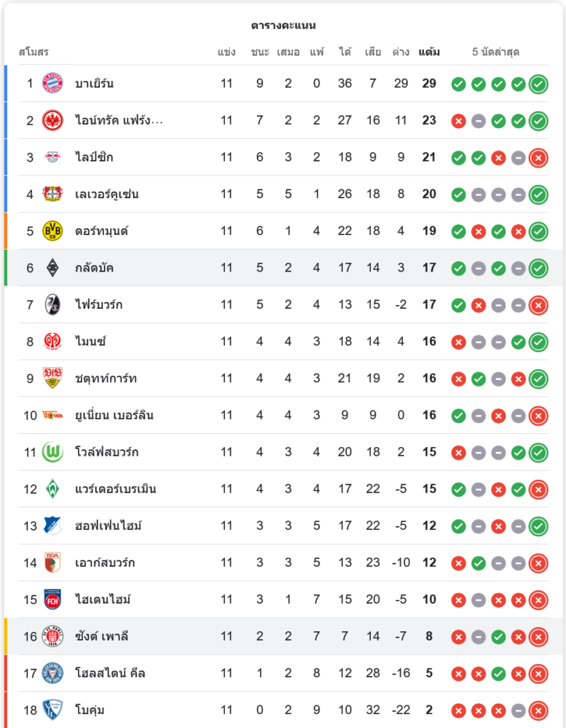Click the Werder Bremen diamond logo
This screenshot has width=566, height=728.
tap(52, 488)
